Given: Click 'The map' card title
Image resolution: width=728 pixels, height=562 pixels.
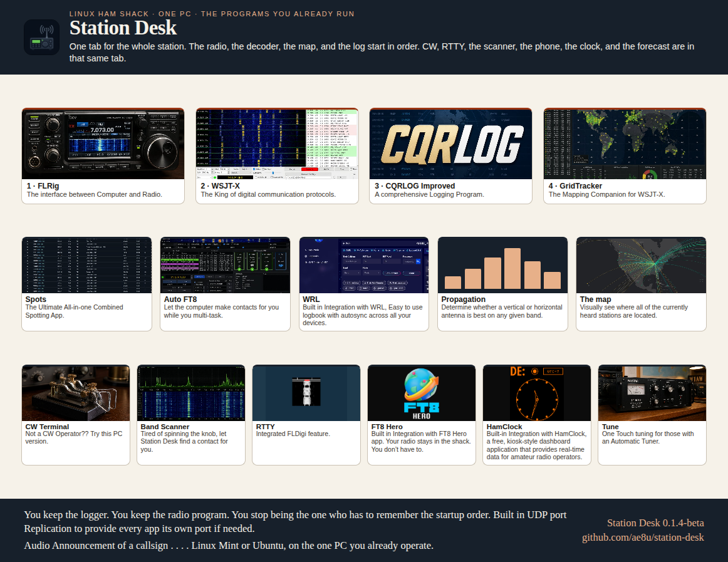Looking at the screenshot, I should (x=596, y=299).
